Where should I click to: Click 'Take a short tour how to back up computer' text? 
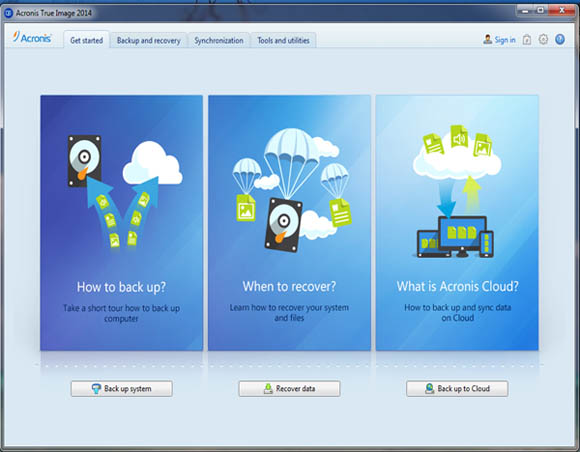121,313
